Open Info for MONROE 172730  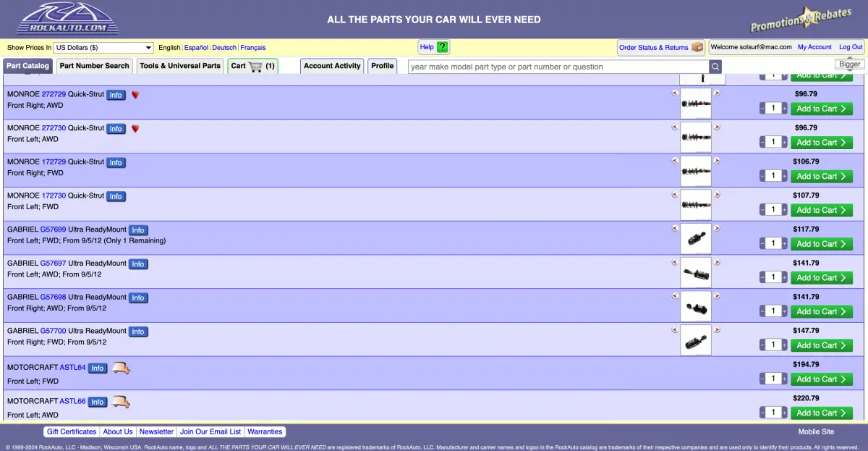pyautogui.click(x=116, y=196)
